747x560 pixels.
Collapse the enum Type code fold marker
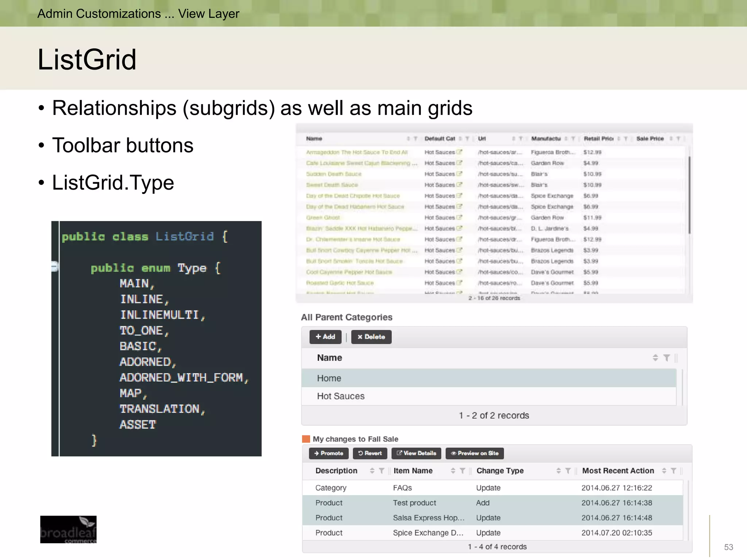55,267
